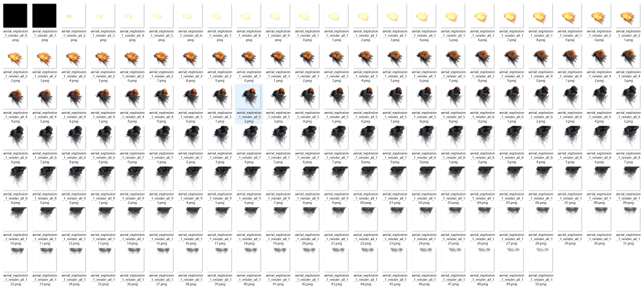644x289 pixels.
Task: Click the aerial_explosion_1_render_all_30.png thumbnail
Action: [x=249, y=58]
